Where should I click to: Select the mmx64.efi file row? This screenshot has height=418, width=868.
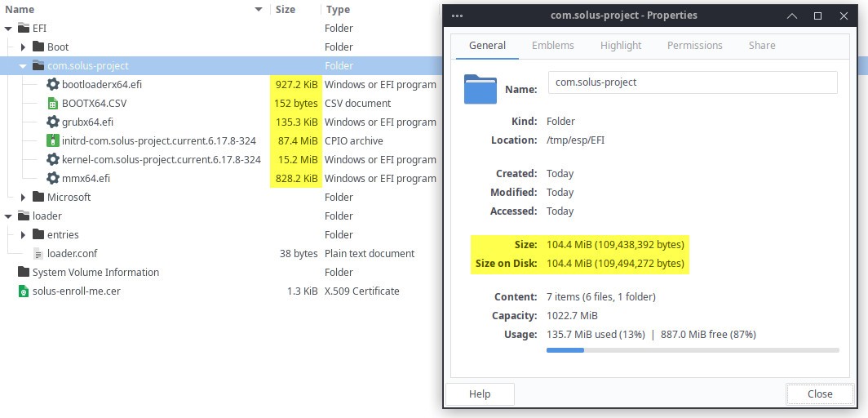[220, 179]
